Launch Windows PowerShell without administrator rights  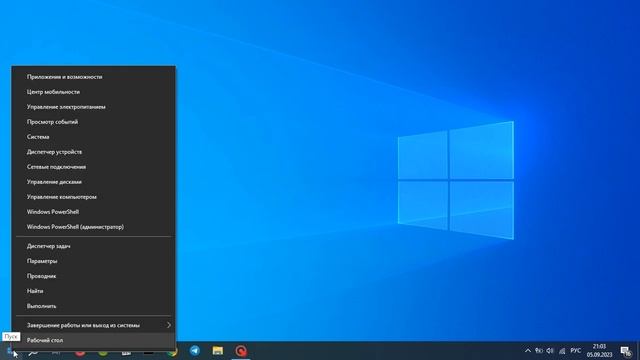pos(93,212)
